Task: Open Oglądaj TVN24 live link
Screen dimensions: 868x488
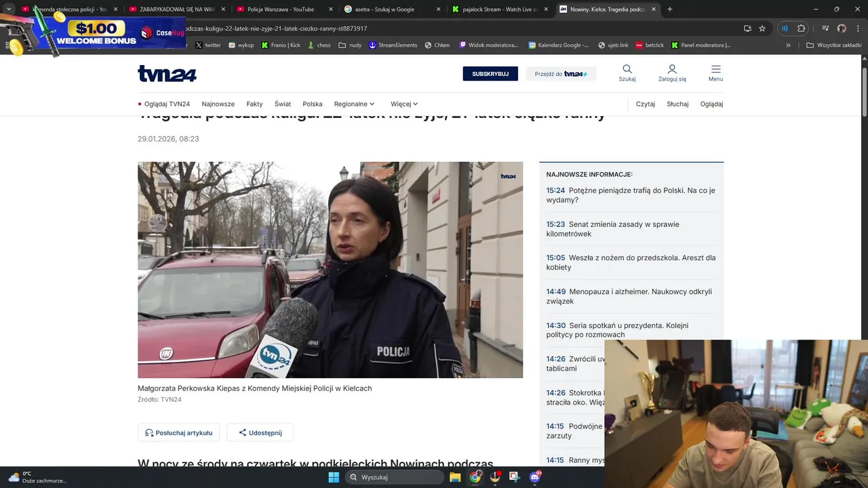Action: [x=164, y=104]
